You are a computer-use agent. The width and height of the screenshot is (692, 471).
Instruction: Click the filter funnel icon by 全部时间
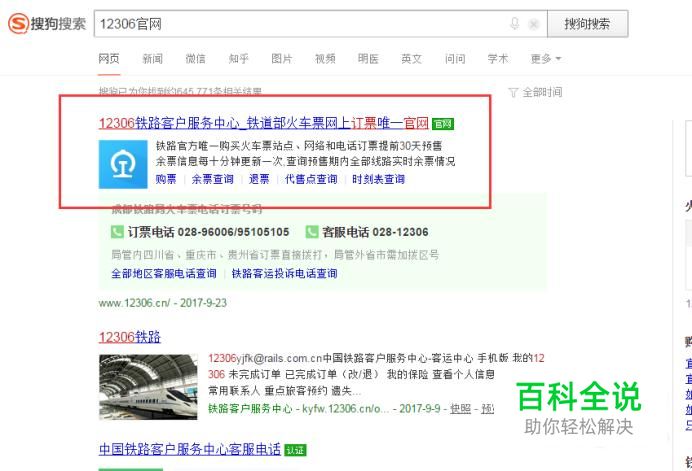(x=513, y=93)
